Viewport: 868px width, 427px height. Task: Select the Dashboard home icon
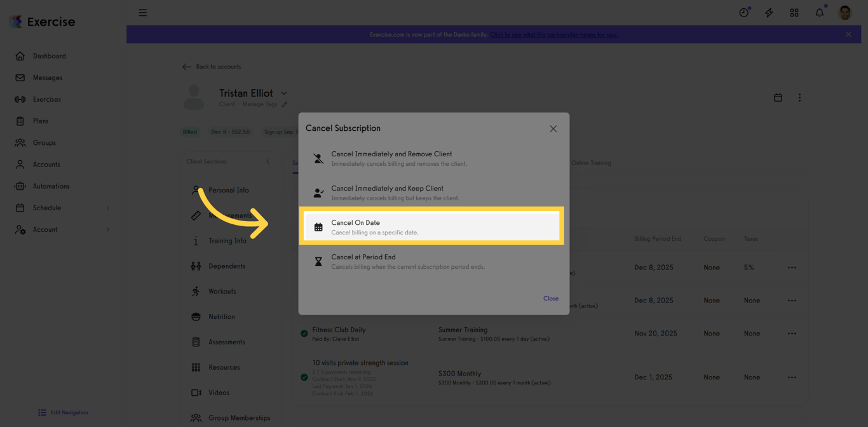point(20,56)
